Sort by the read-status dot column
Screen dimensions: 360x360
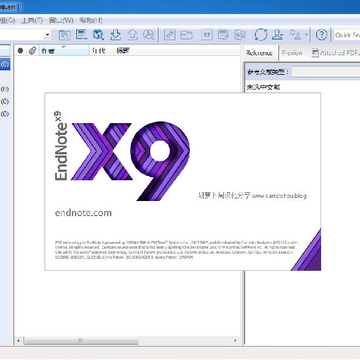pyautogui.click(x=20, y=51)
